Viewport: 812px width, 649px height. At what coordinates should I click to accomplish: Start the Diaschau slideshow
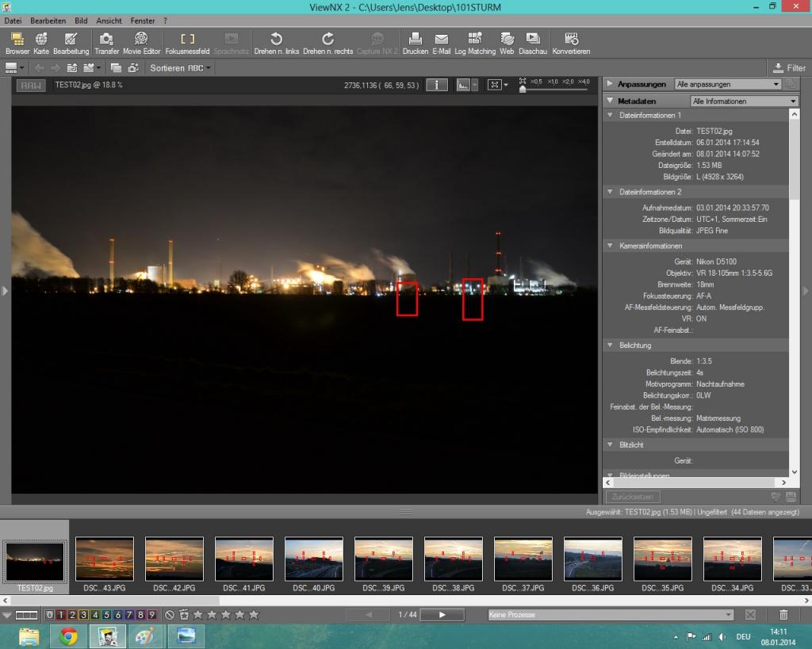(533, 44)
